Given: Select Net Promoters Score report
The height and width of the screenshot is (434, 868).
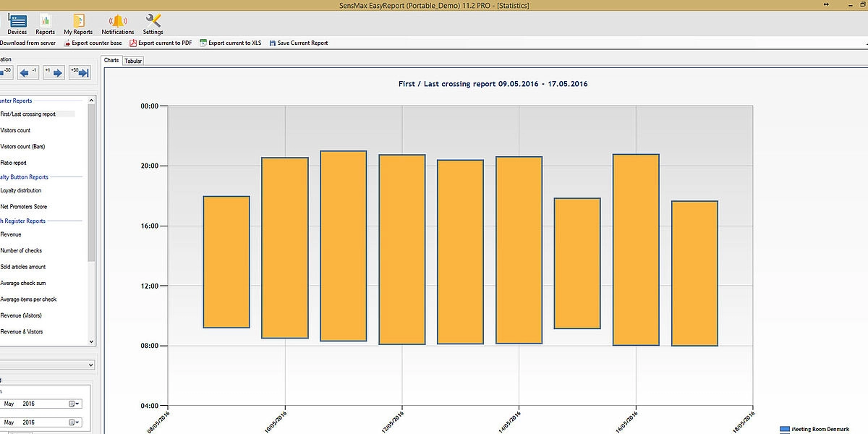Looking at the screenshot, I should pyautogui.click(x=24, y=207).
